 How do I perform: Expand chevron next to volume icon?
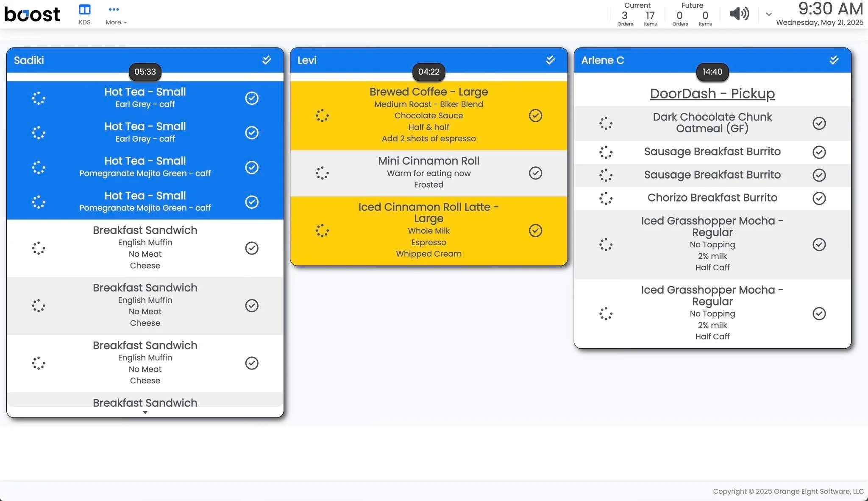[x=769, y=14]
